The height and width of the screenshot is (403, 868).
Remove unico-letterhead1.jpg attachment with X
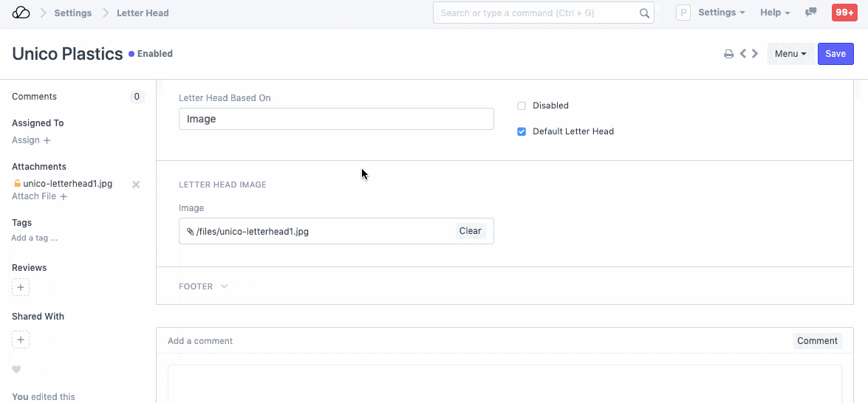136,185
